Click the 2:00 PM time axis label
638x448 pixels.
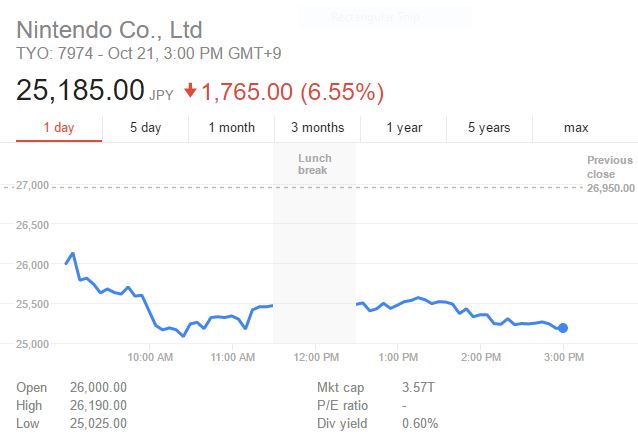coord(481,355)
